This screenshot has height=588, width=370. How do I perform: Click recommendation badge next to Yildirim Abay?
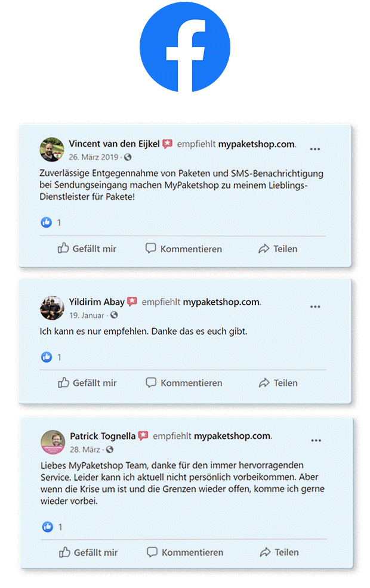click(132, 302)
